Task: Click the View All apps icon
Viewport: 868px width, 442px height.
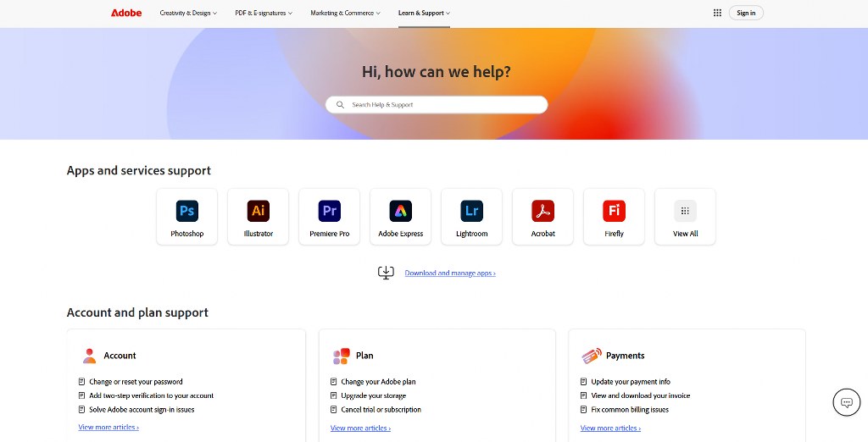Action: [685, 211]
